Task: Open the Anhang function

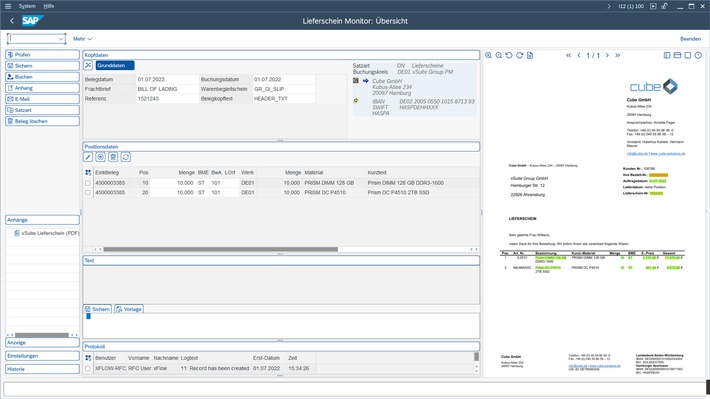Action: coord(43,88)
